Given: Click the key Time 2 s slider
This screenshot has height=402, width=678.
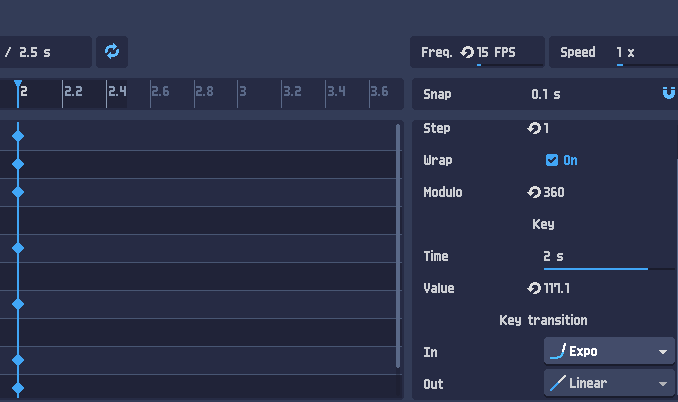Looking at the screenshot, I should pos(609,257).
